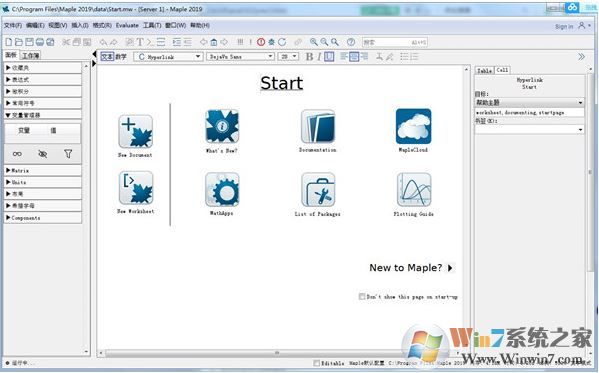Open the MapleCloud cloud icon
Screen dimensions: 599x373
(x=413, y=126)
